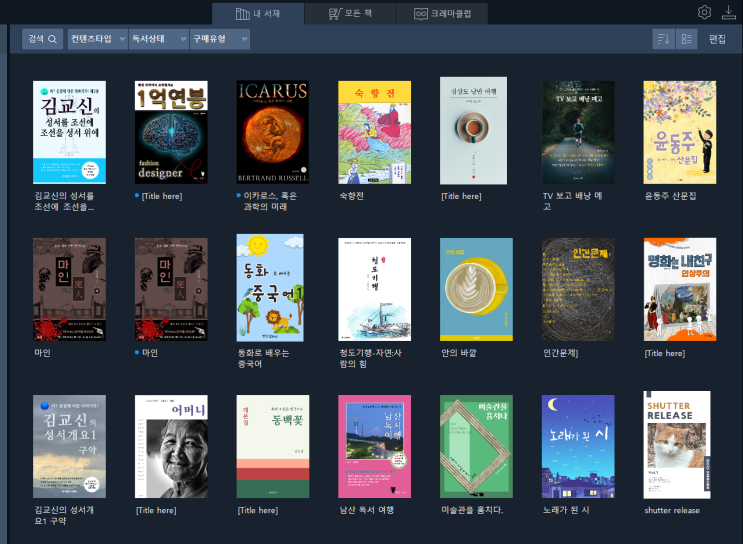Open the settings gear icon
Screen dimensions: 743x544
click(x=704, y=12)
